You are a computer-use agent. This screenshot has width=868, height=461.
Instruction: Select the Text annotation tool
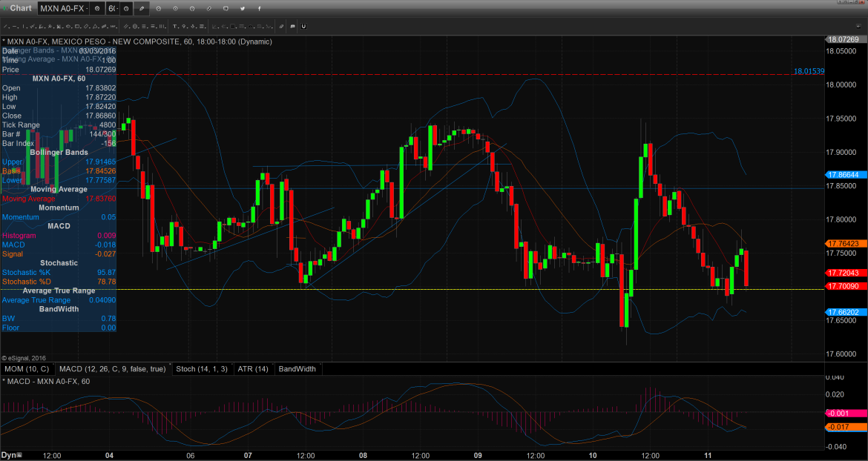pyautogui.click(x=175, y=26)
